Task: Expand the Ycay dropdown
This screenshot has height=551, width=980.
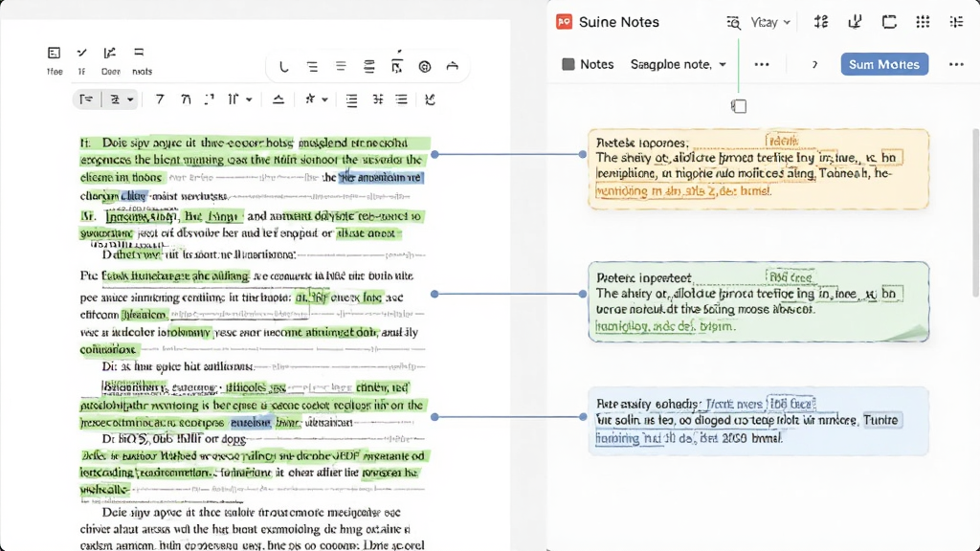Action: click(770, 23)
